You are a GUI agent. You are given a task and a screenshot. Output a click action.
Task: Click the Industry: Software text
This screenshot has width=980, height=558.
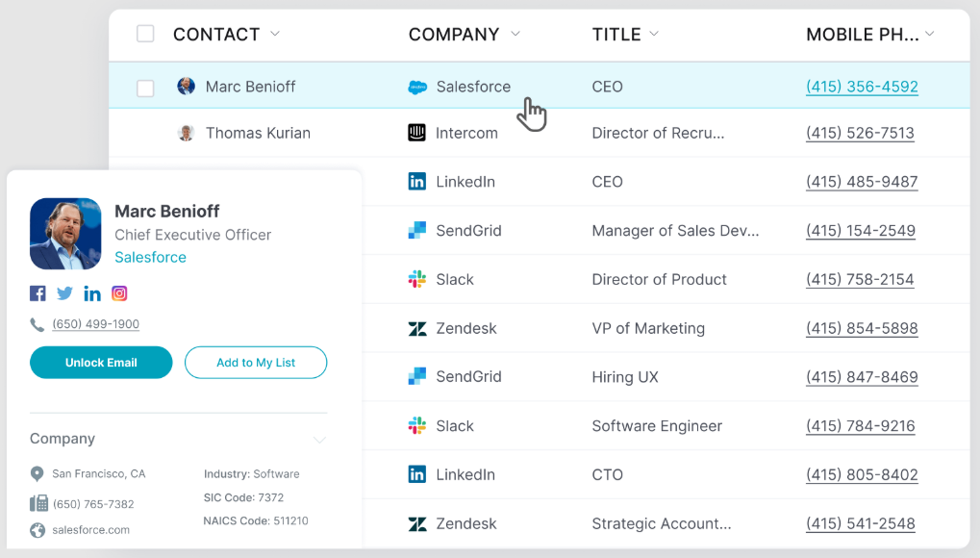click(x=251, y=473)
